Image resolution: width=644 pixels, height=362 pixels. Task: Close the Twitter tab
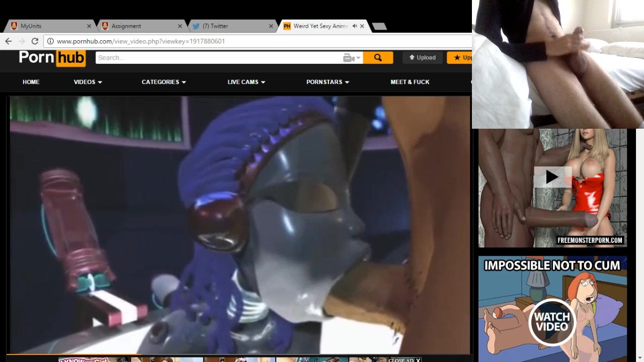(x=271, y=26)
